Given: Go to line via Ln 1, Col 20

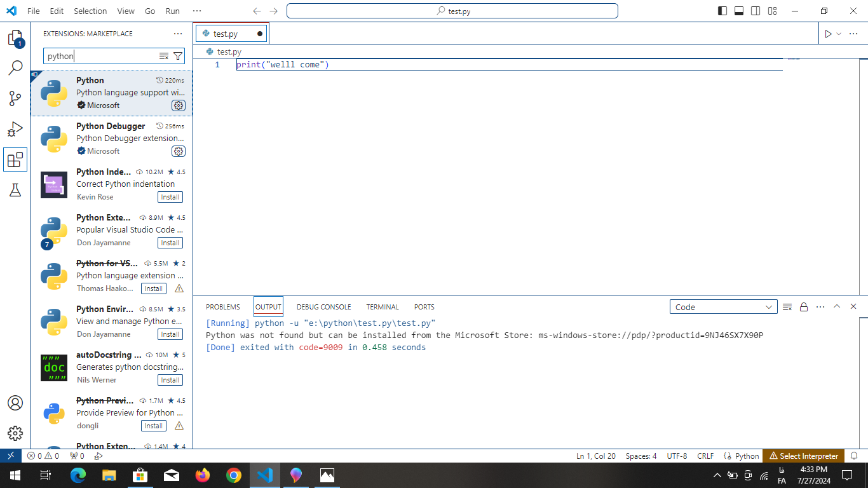Looking at the screenshot, I should pos(596,456).
